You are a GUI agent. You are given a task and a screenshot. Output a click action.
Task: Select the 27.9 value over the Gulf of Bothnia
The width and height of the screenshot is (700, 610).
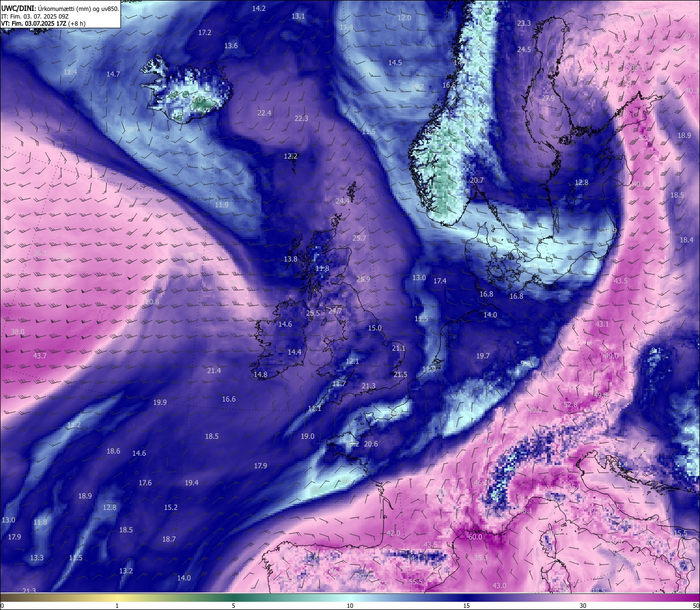click(x=548, y=98)
